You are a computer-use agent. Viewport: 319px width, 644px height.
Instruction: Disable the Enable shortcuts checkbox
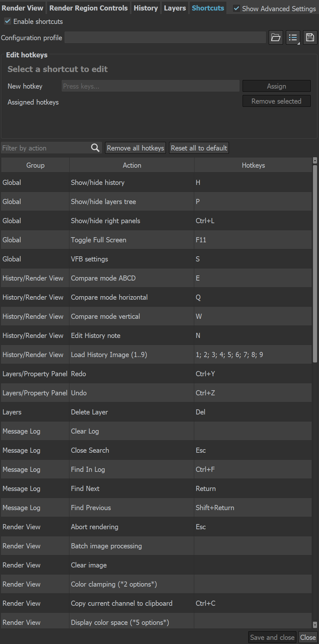click(x=7, y=21)
